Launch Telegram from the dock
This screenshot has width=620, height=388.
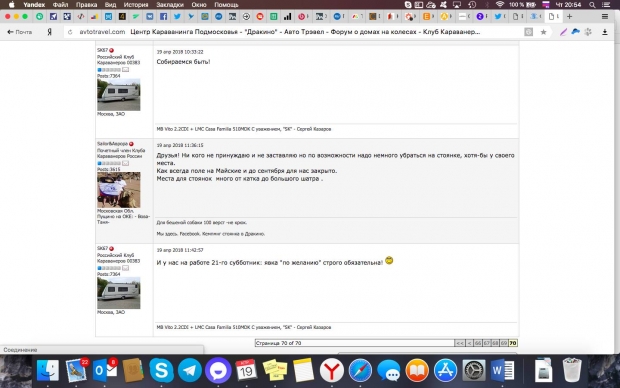(x=190, y=371)
